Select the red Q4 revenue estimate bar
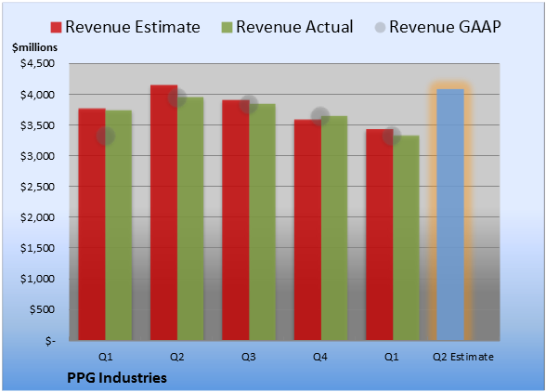The height and width of the screenshot is (392, 546). pyautogui.click(x=308, y=230)
